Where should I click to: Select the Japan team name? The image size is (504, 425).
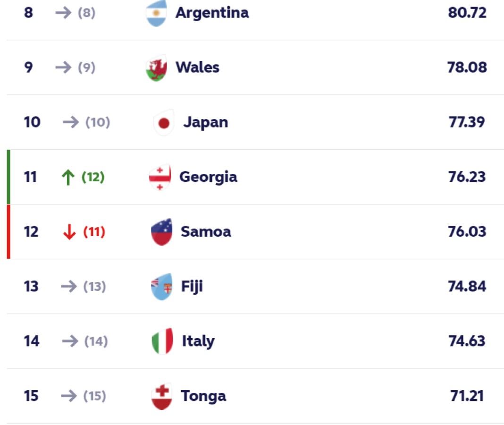[205, 122]
